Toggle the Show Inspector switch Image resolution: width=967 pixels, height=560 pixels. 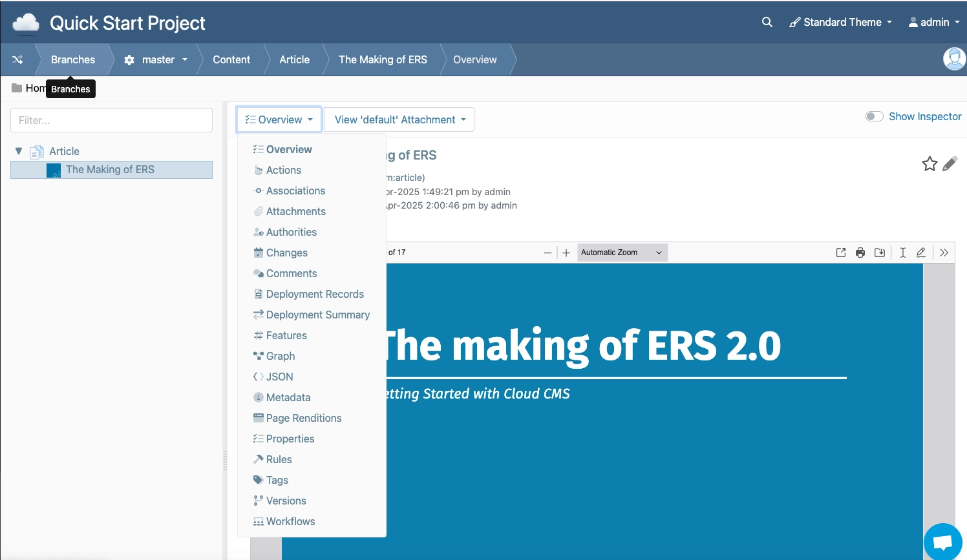point(874,116)
